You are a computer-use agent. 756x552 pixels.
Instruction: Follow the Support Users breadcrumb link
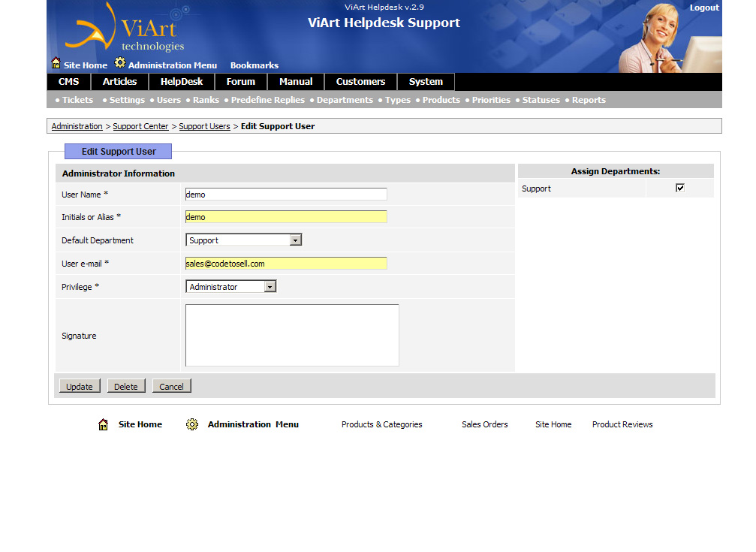[204, 126]
